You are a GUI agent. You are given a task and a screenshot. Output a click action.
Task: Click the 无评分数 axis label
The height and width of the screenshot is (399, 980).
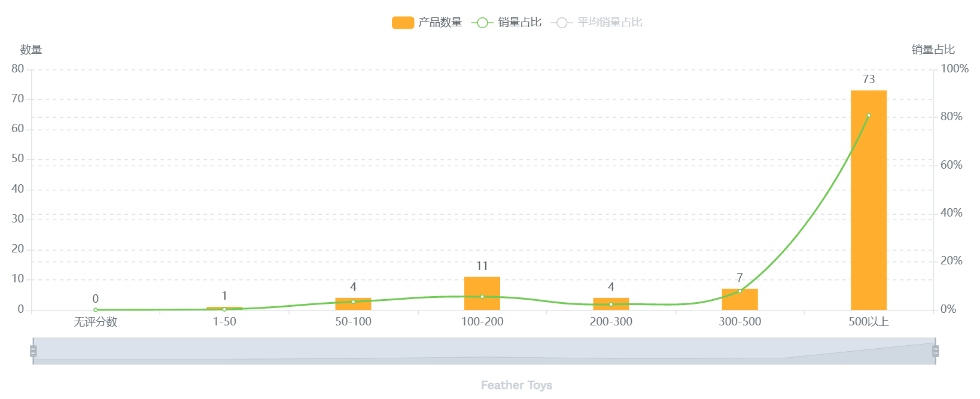(x=96, y=322)
